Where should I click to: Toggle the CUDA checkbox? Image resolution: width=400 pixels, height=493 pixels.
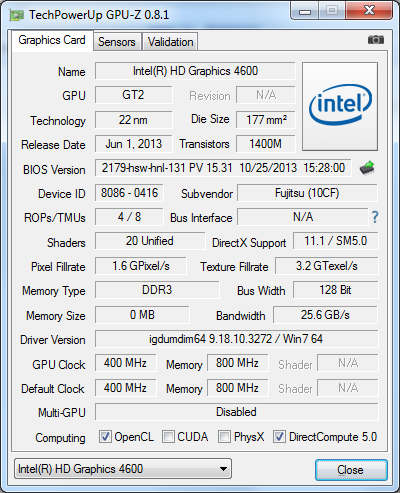coord(168,437)
